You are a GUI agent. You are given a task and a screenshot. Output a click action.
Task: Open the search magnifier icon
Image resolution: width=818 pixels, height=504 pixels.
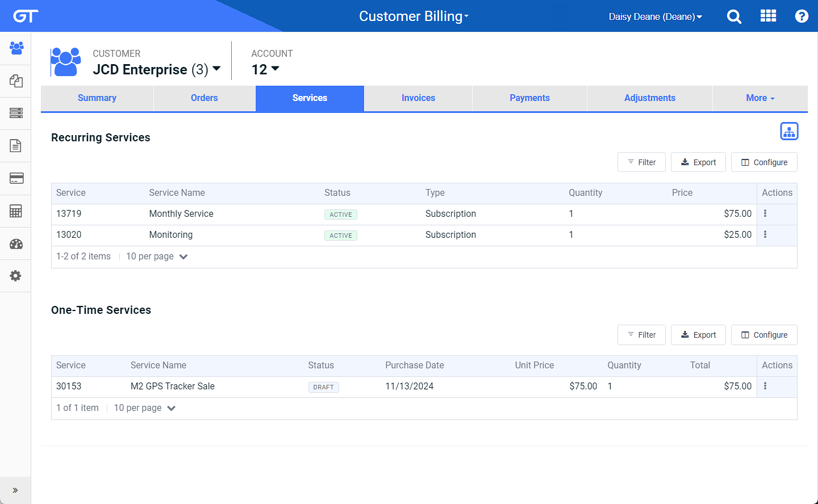(734, 16)
